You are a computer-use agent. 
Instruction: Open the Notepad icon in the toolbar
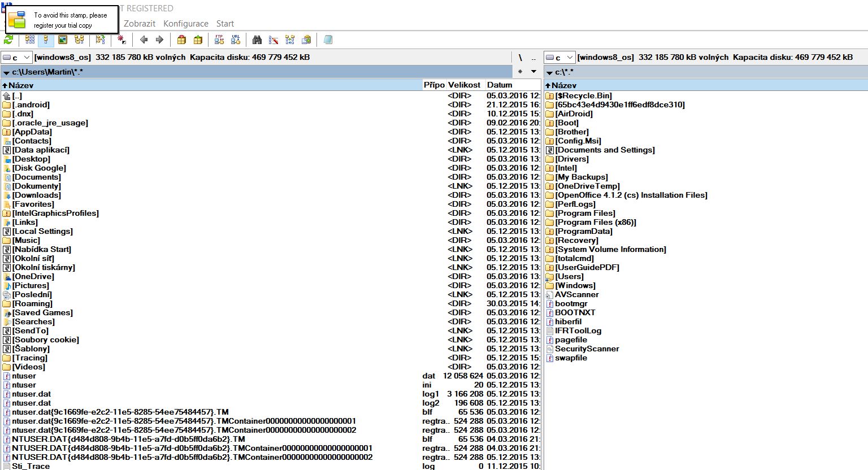coord(328,40)
